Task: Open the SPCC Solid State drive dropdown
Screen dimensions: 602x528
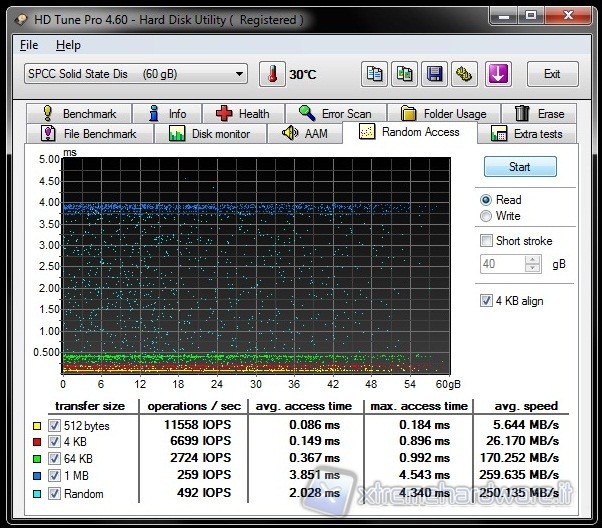Action: click(x=135, y=74)
